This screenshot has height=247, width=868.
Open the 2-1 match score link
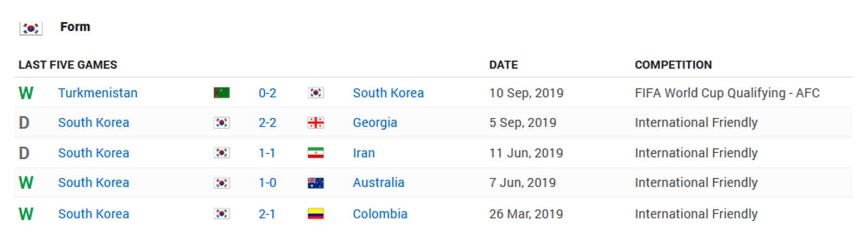coord(267,214)
